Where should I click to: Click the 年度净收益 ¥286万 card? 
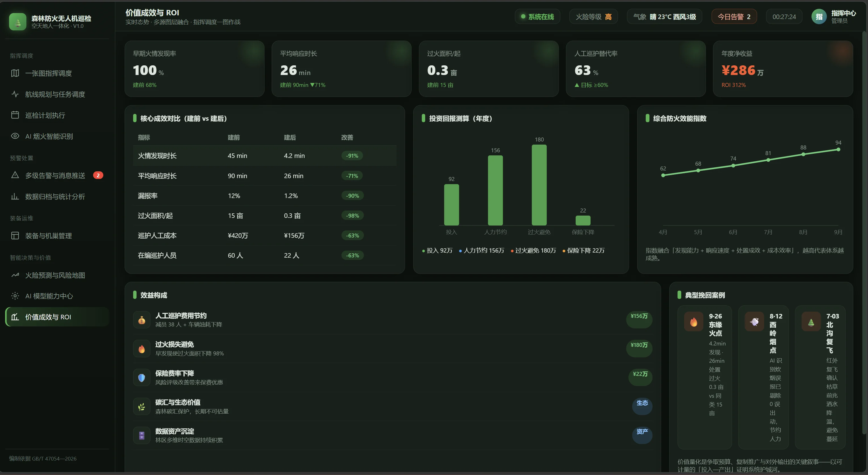click(783, 69)
